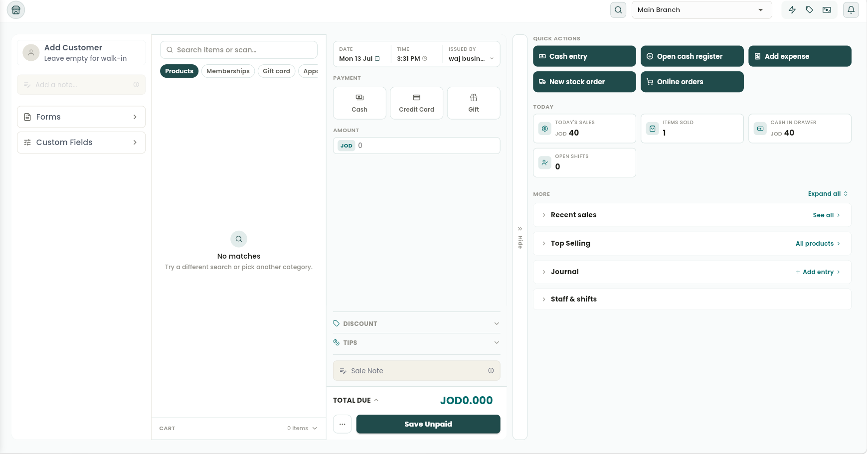Screen dimensions: 868x454
Task: Open the lightning quick actions icon
Action: click(x=792, y=10)
